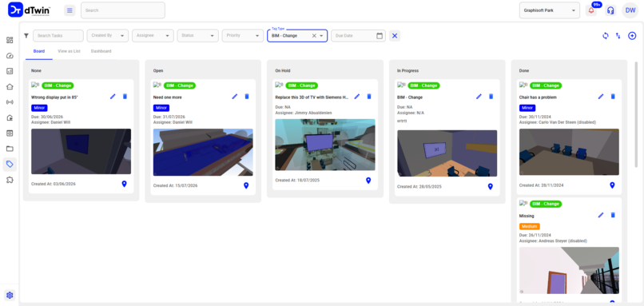The image size is (644, 306).
Task: Open the DW user avatar menu
Action: [x=630, y=10]
